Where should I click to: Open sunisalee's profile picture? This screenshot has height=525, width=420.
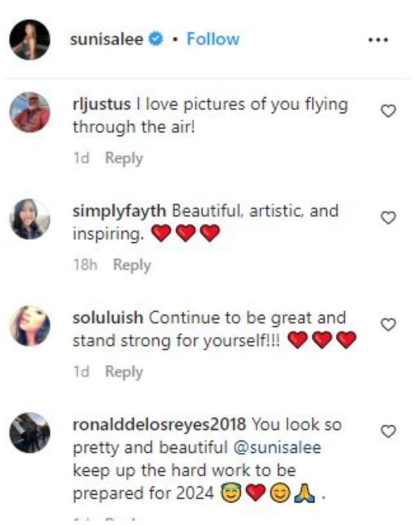29,38
